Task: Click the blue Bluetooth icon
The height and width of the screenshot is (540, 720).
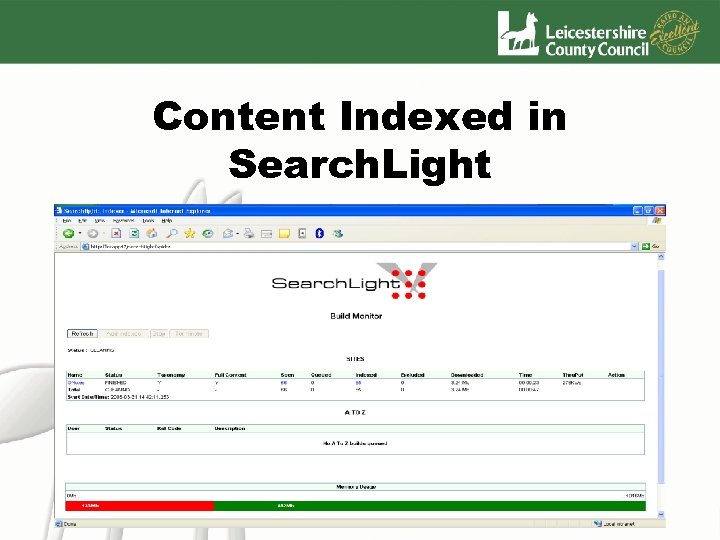Action: pos(320,233)
